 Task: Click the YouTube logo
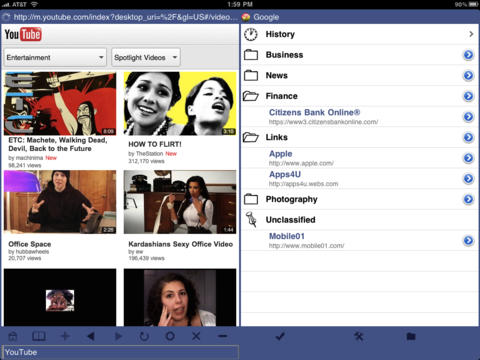[23, 34]
